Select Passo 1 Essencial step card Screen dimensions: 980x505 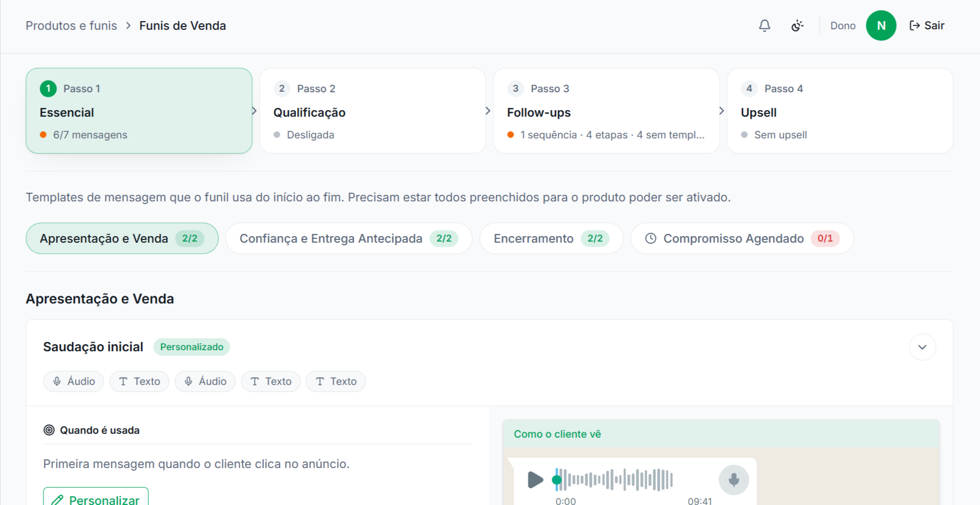[139, 111]
